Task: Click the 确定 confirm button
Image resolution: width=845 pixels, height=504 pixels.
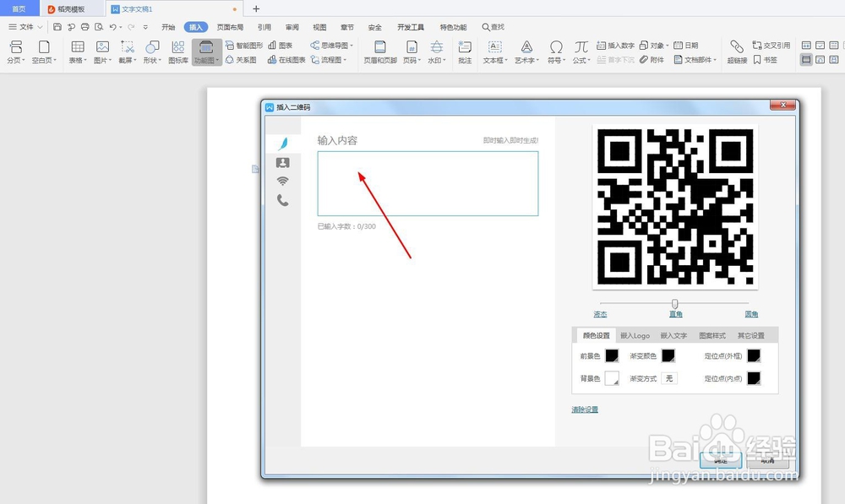Action: pyautogui.click(x=721, y=460)
